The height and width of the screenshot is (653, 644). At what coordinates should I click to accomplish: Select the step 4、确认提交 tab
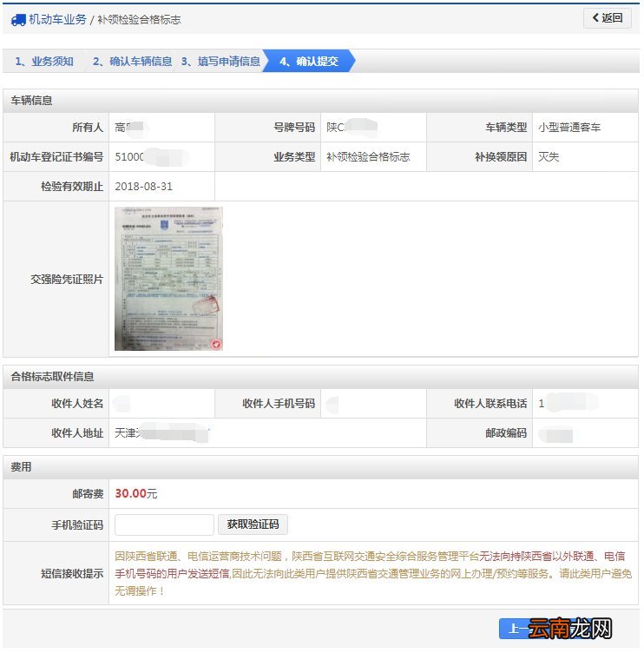click(x=309, y=61)
